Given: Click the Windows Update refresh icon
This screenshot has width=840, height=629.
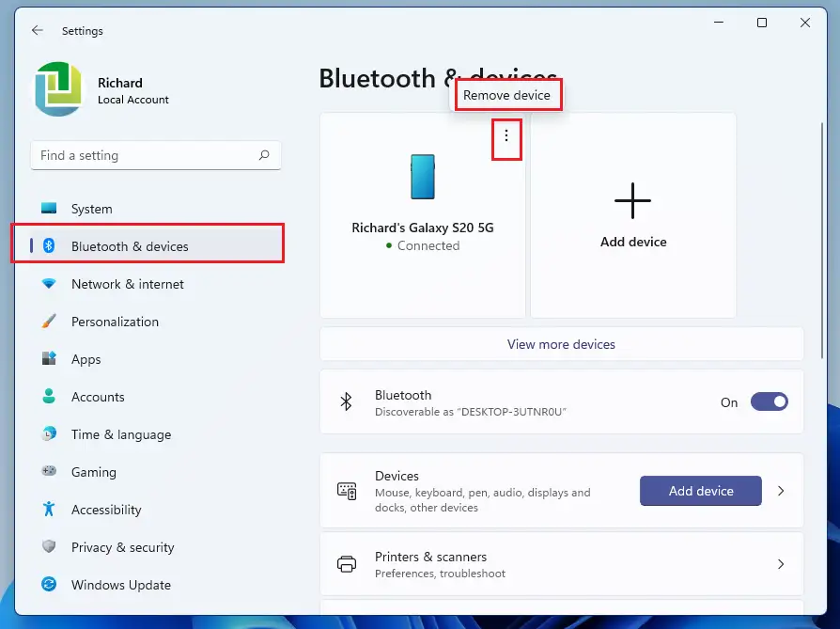Looking at the screenshot, I should pyautogui.click(x=49, y=584).
